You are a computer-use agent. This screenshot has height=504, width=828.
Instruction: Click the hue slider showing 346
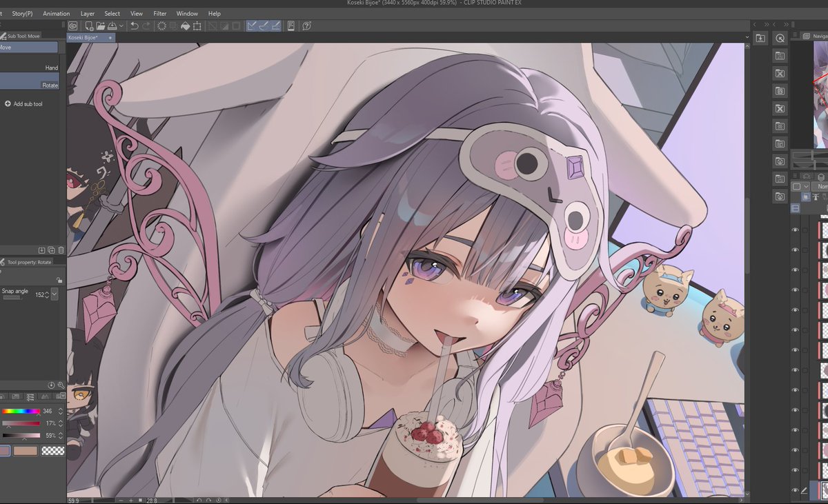(x=21, y=411)
